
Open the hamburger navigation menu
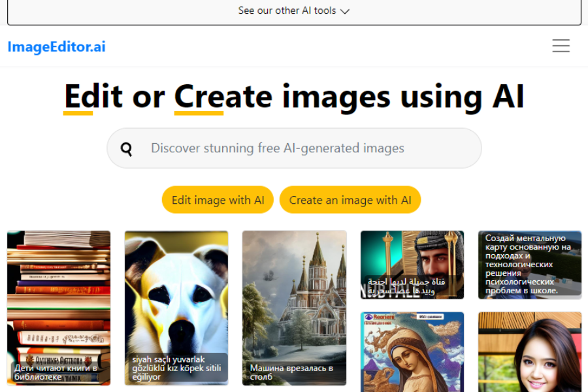561,46
